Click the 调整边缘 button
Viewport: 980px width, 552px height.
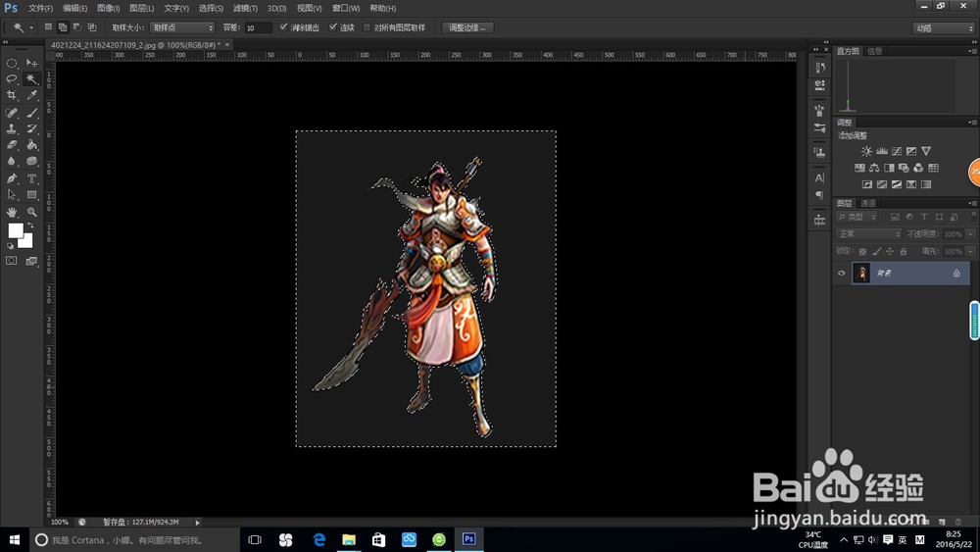[467, 27]
